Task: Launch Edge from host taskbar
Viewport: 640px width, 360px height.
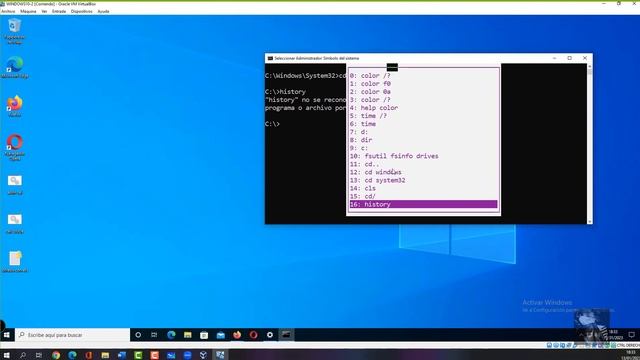Action: click(72, 355)
